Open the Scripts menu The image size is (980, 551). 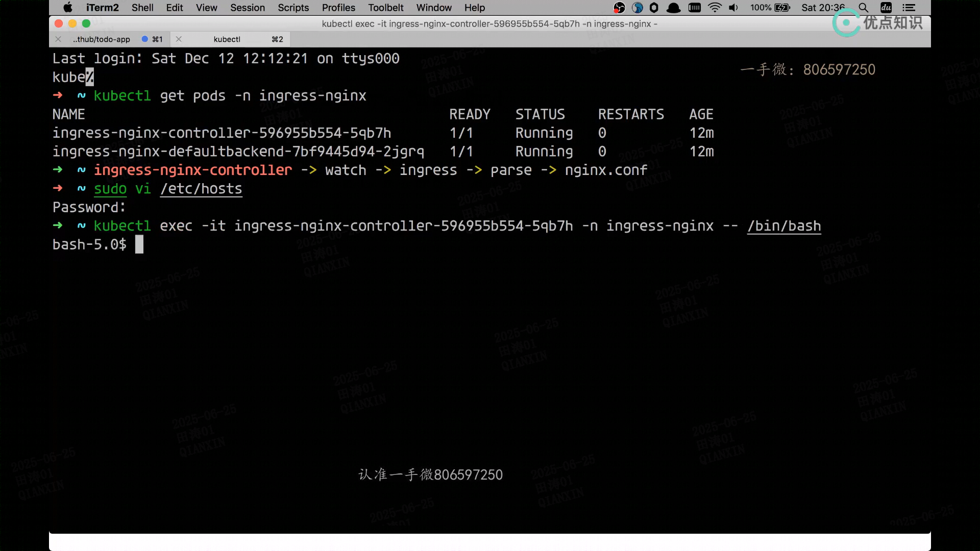[x=293, y=8]
